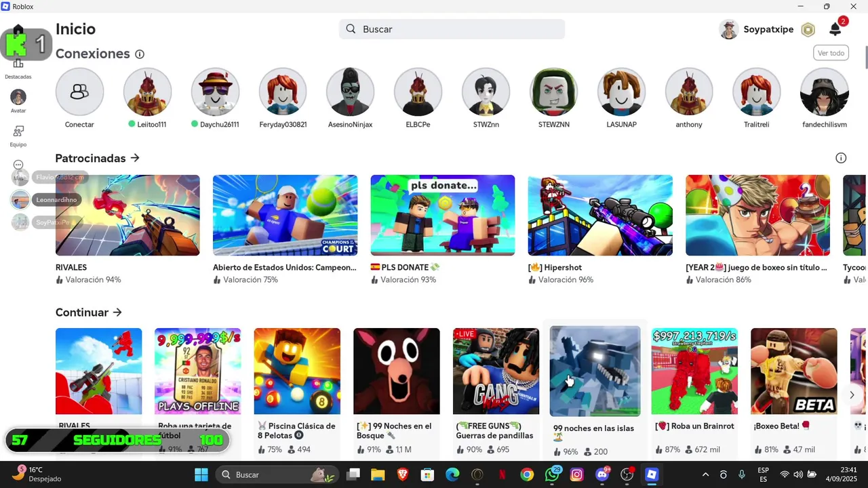Open Roba un Brainrot thumbnail
Image resolution: width=868 pixels, height=488 pixels.
coord(694,371)
